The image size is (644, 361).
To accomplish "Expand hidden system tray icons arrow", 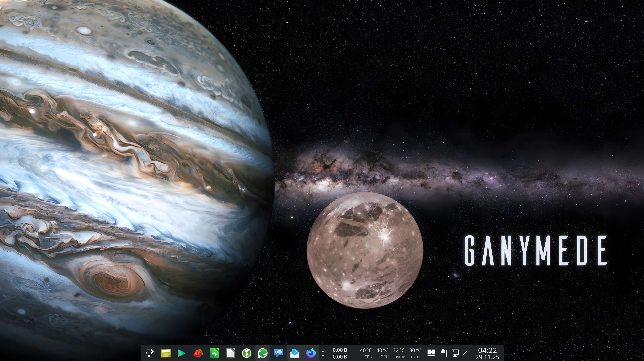I will 467,353.
